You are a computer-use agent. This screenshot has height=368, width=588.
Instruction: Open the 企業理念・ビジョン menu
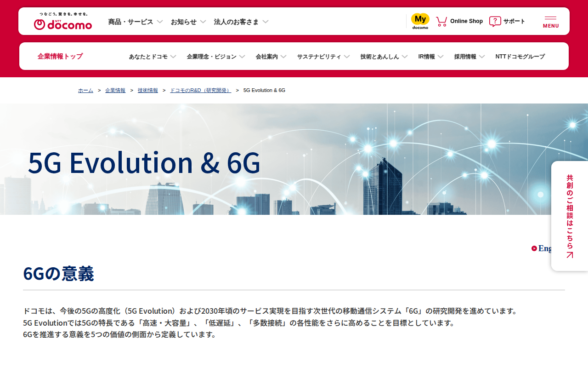point(216,57)
